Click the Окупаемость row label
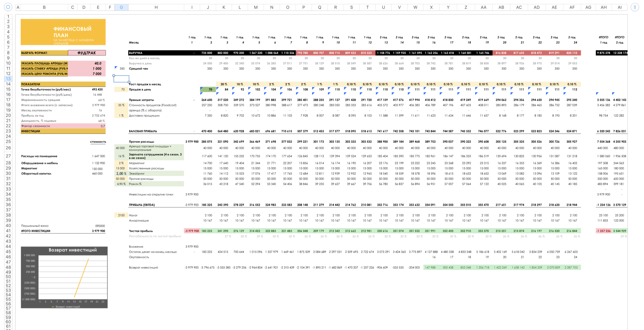Image resolution: width=644 pixels, height=330 pixels. tap(139, 257)
